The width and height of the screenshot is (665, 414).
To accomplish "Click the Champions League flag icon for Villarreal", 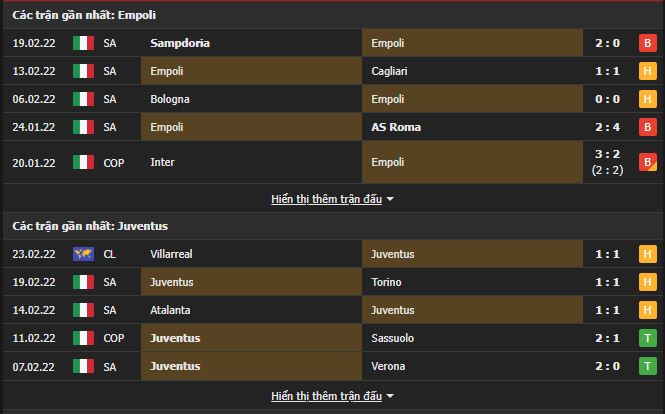I will click(x=83, y=254).
